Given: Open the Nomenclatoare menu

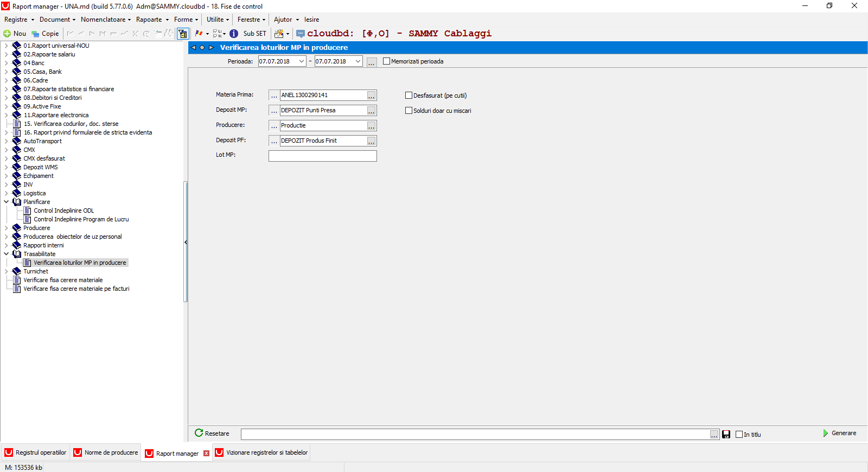Looking at the screenshot, I should [106, 20].
